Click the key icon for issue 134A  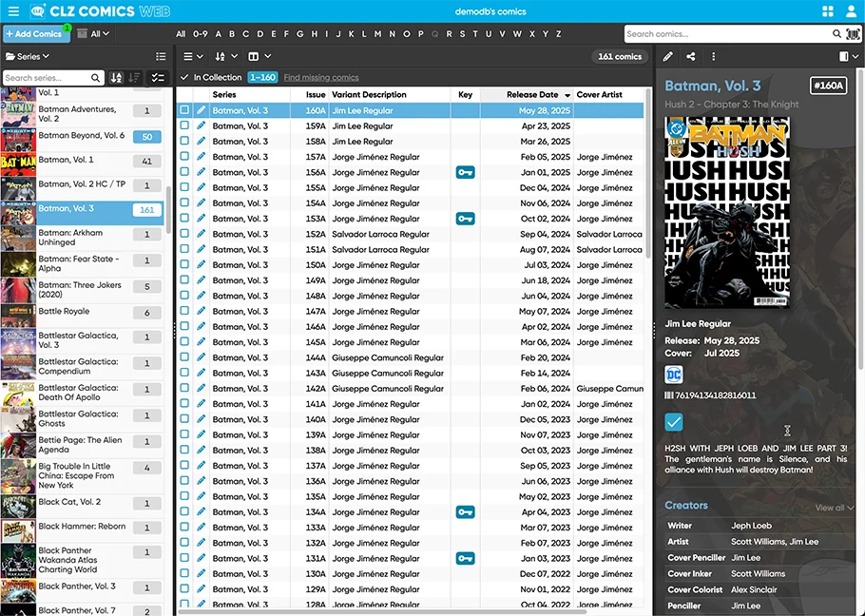(x=465, y=511)
